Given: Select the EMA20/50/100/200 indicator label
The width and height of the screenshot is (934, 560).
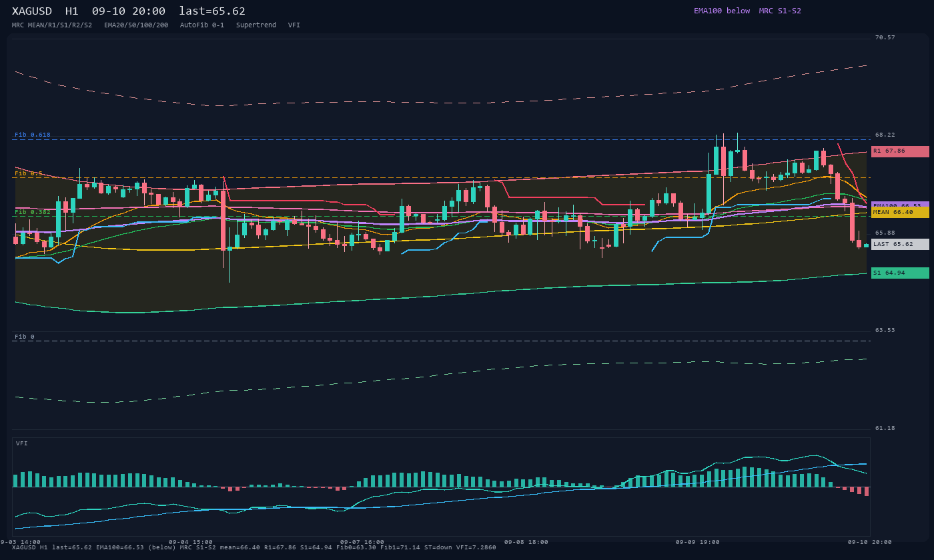Looking at the screenshot, I should [x=136, y=25].
